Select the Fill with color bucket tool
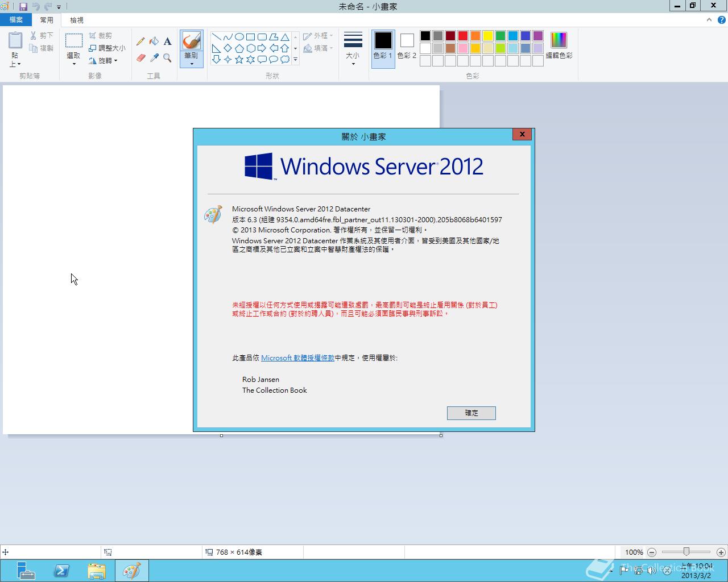 (x=154, y=41)
